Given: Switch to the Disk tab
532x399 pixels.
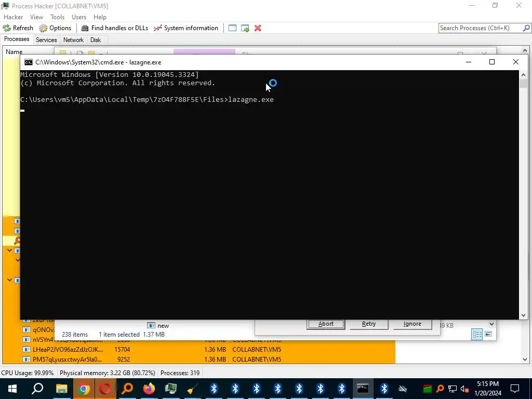Looking at the screenshot, I should [96, 39].
